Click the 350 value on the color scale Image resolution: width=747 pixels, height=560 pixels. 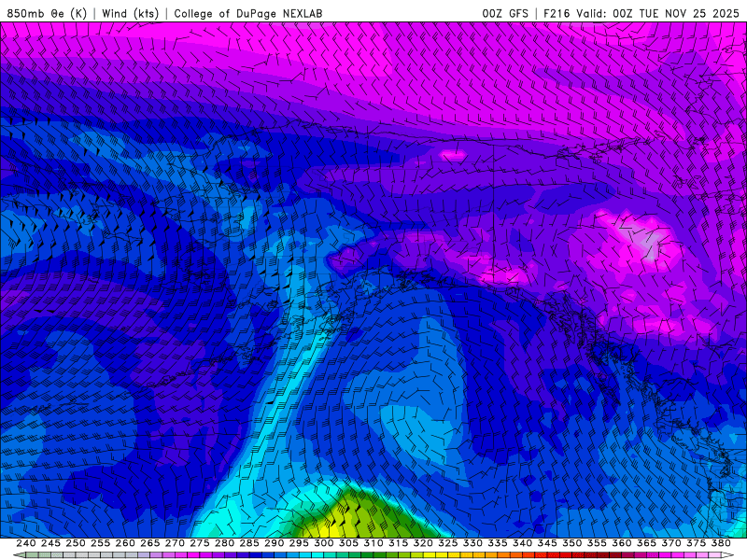[572, 543]
